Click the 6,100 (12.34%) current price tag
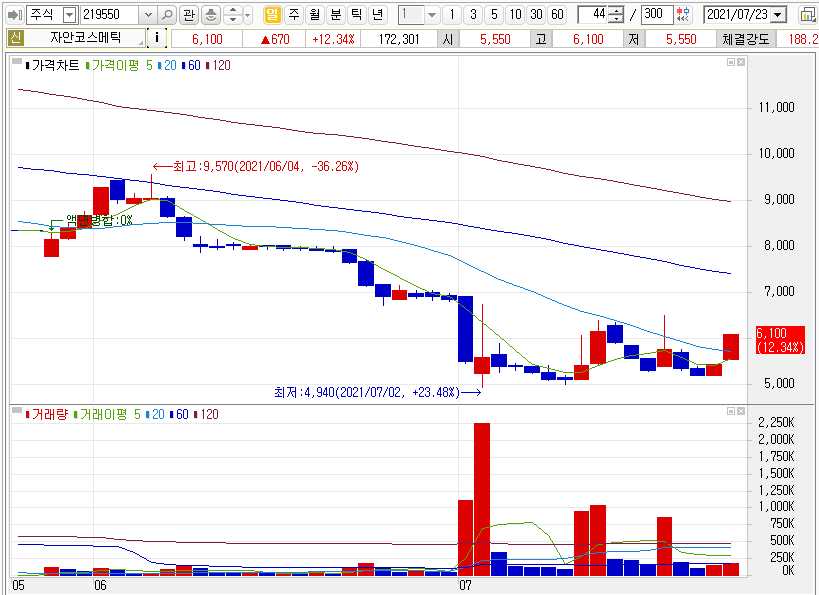 pos(780,340)
